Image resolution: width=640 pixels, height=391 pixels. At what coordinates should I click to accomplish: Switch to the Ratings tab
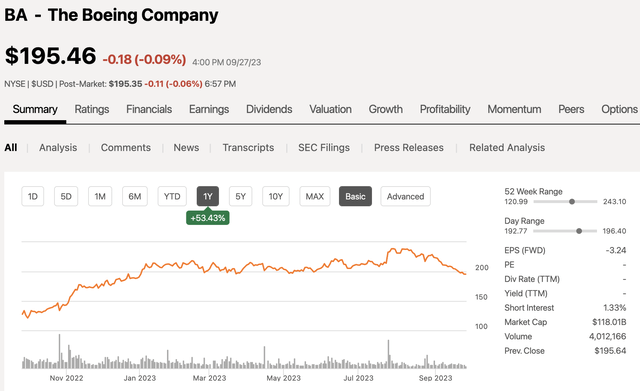coord(92,109)
